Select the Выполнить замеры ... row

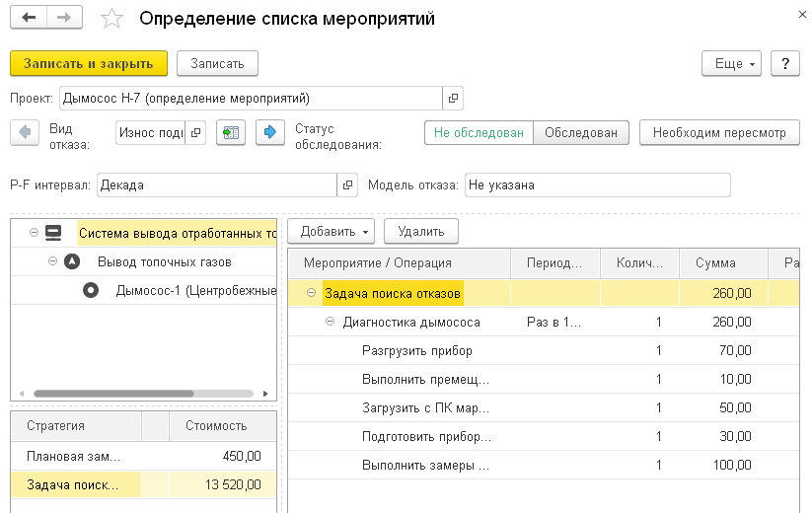(x=544, y=465)
